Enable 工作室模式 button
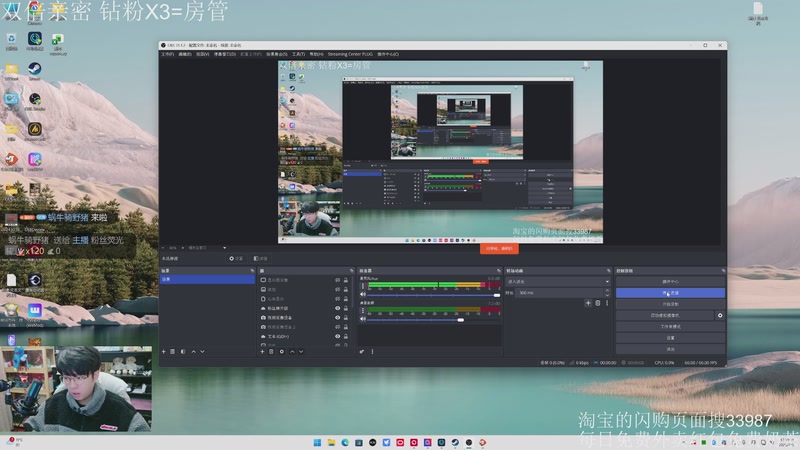This screenshot has width=800, height=450. (x=670, y=327)
